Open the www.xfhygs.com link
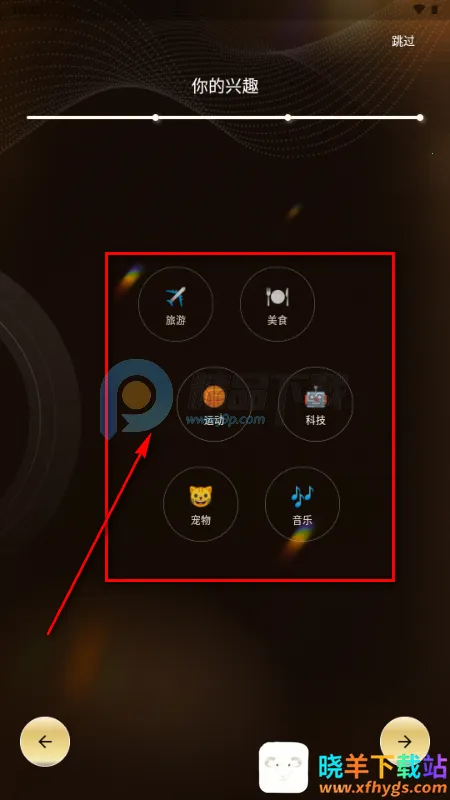Screen dimensions: 450x800 pyautogui.click(x=383, y=789)
